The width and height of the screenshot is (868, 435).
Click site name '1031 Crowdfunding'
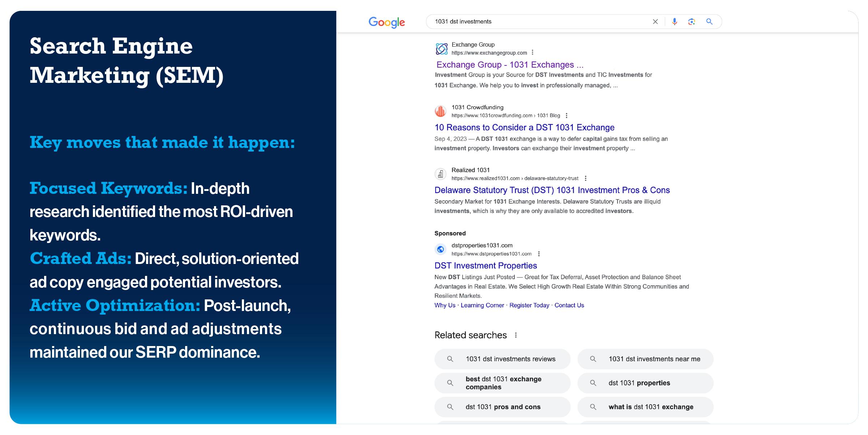tap(477, 107)
